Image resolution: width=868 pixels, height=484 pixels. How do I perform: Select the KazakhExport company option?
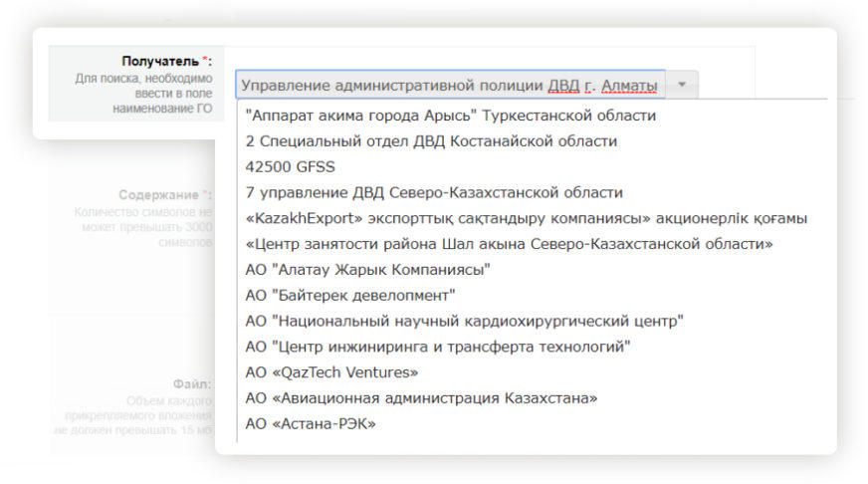[526, 218]
